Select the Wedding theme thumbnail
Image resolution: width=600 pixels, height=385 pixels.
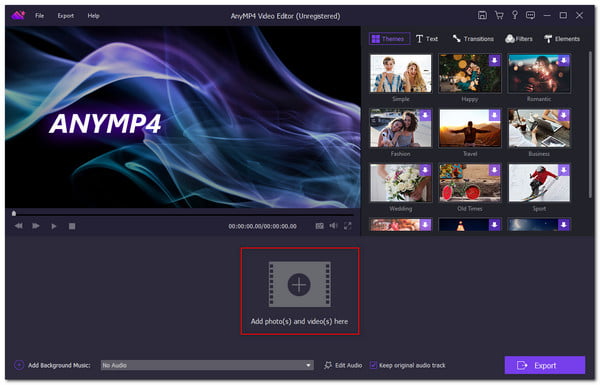click(x=401, y=183)
